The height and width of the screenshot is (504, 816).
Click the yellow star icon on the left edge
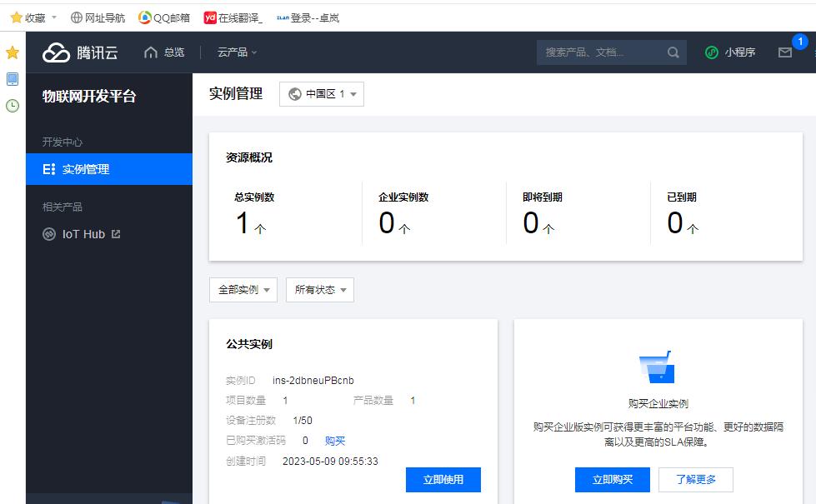[x=12, y=52]
